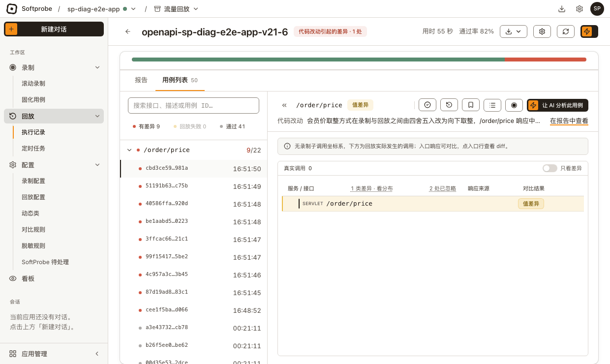Click the record circle icon button

point(514,105)
